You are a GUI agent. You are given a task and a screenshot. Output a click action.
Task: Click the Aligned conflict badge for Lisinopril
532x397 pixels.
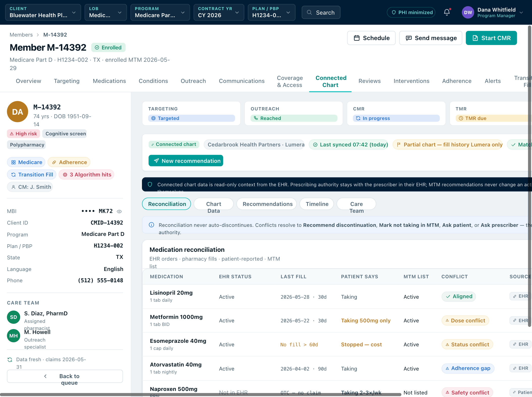pos(459,296)
